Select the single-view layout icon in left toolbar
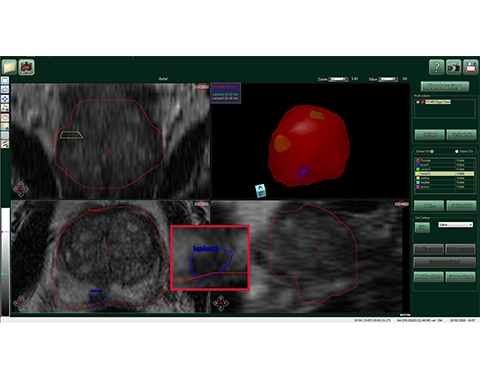 pyautogui.click(x=5, y=80)
